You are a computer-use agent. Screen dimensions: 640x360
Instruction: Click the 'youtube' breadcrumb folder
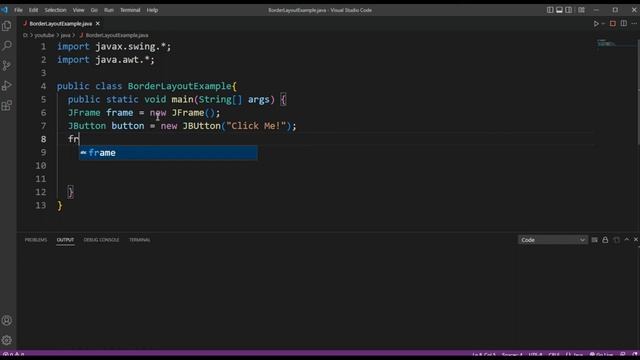[x=44, y=36]
